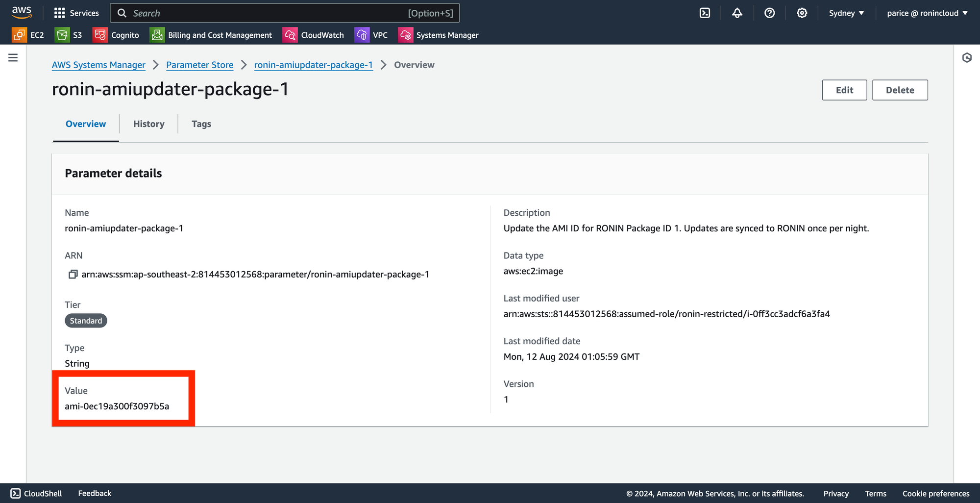Click the Standard tier badge
The height and width of the screenshot is (503, 980).
click(86, 321)
